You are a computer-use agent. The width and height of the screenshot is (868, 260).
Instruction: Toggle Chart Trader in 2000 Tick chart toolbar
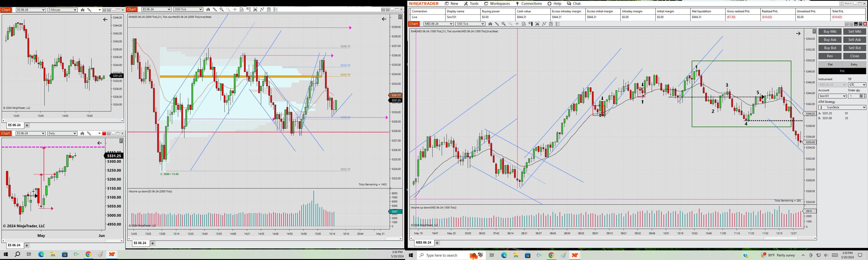coord(248,9)
